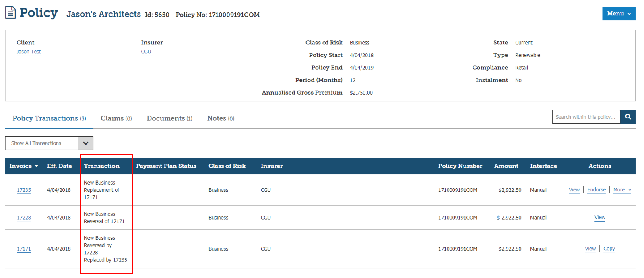The image size is (644, 278).
Task: Click Copy for invoice 17171
Action: click(x=609, y=249)
